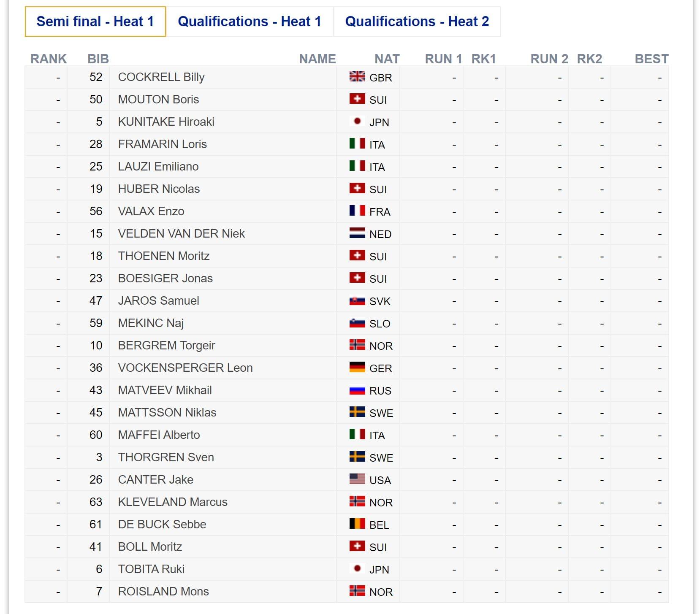
Task: Open athlete KLEVELAND Marcus
Action: (x=173, y=502)
